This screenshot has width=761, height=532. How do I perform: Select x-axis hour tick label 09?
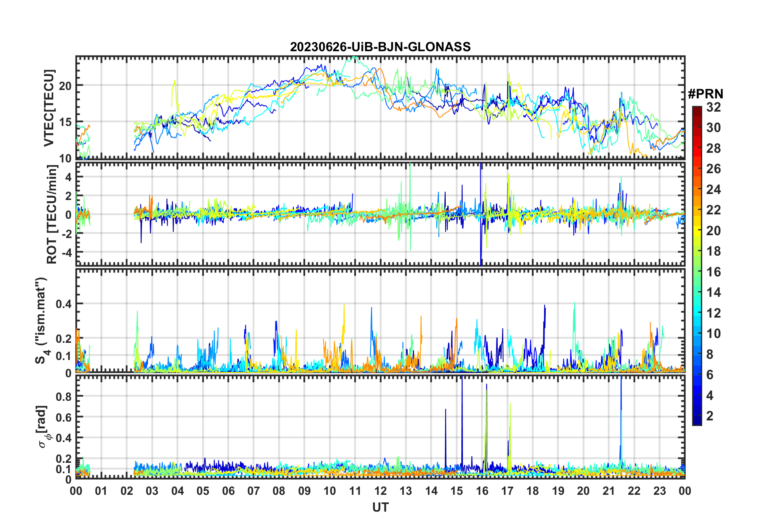pos(304,491)
